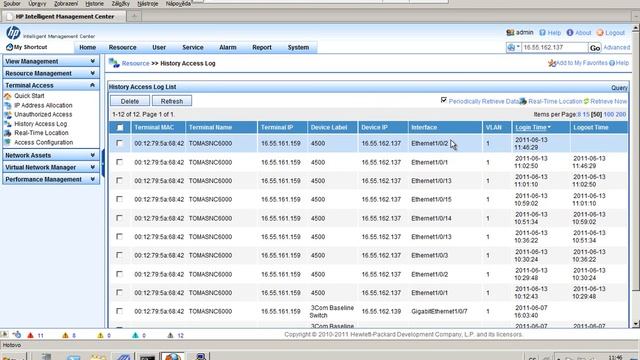This screenshot has width=640, height=360.
Task: Check the row with interface Ethernet1/0/15
Action: [119, 199]
